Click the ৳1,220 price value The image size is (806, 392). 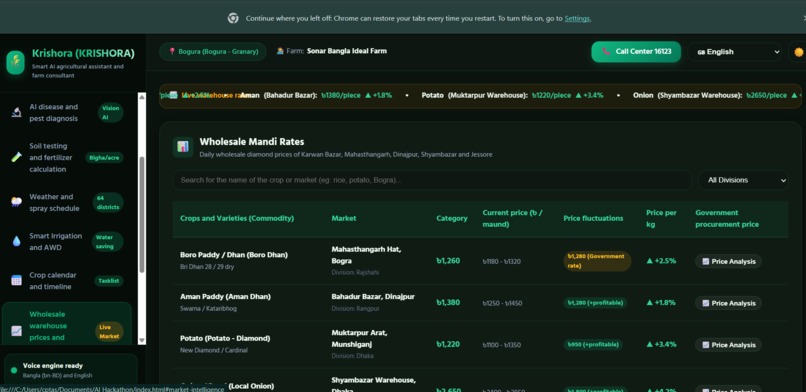(x=448, y=344)
